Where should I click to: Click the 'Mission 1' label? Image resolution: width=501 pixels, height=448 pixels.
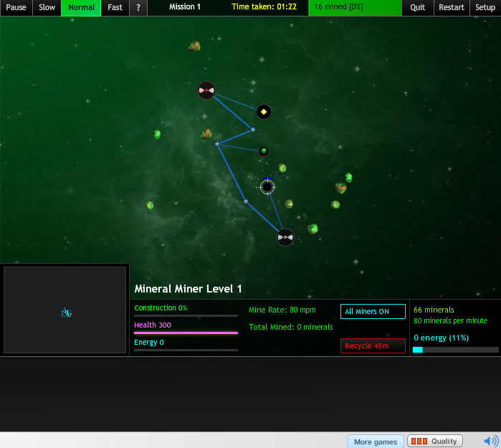(185, 6)
